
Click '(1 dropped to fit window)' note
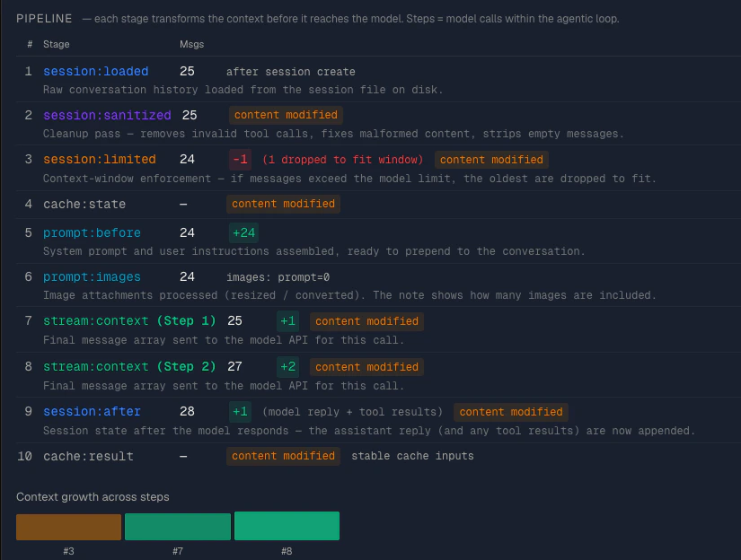(x=342, y=160)
